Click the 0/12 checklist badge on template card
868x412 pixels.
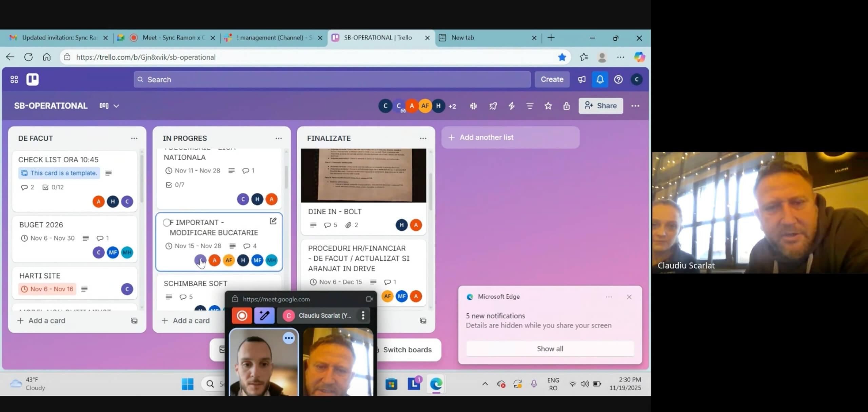point(53,187)
